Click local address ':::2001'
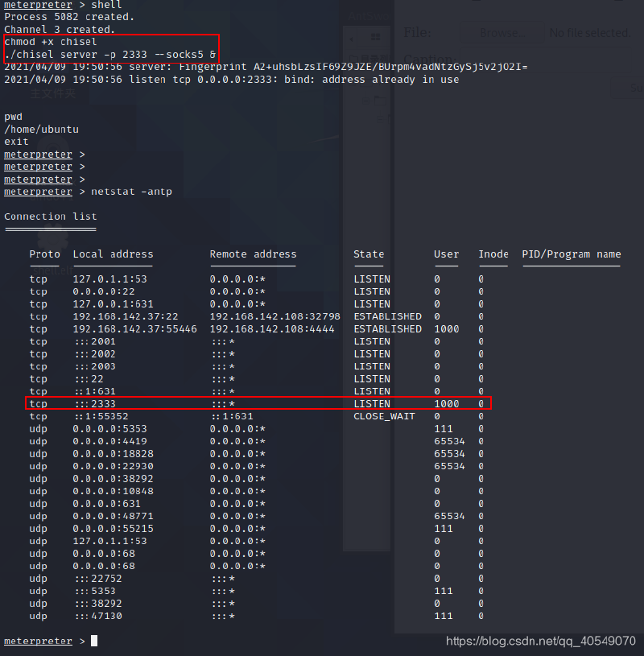The width and height of the screenshot is (644, 656). tap(96, 341)
